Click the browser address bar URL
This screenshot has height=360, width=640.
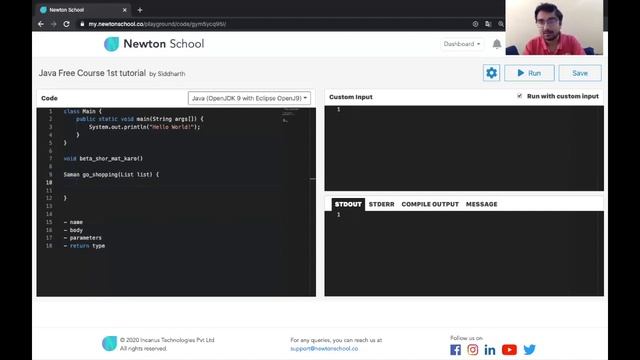pos(157,24)
